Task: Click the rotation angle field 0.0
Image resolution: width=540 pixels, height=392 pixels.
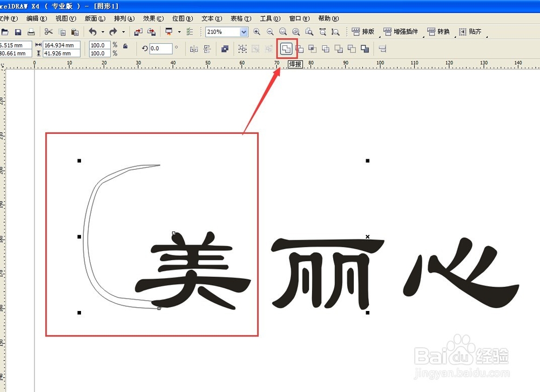Action: click(x=160, y=49)
